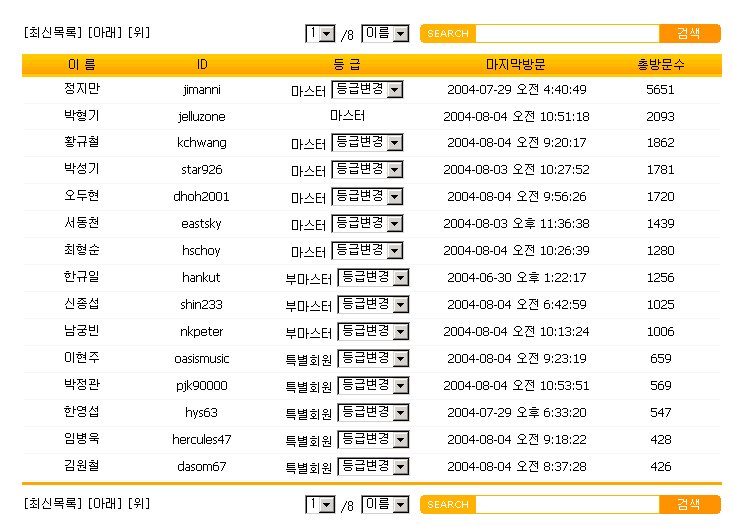Focus the bottom SEARCH input field
Viewport: 732px width, 527px height.
coord(566,504)
